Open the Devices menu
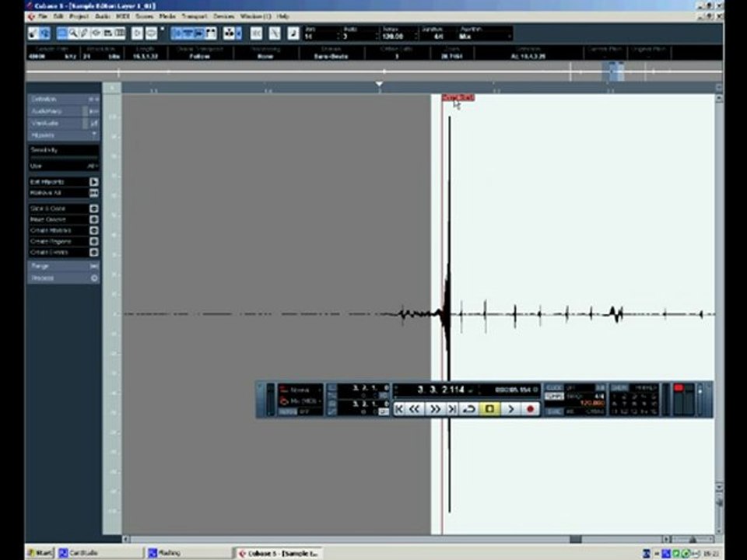 point(223,16)
